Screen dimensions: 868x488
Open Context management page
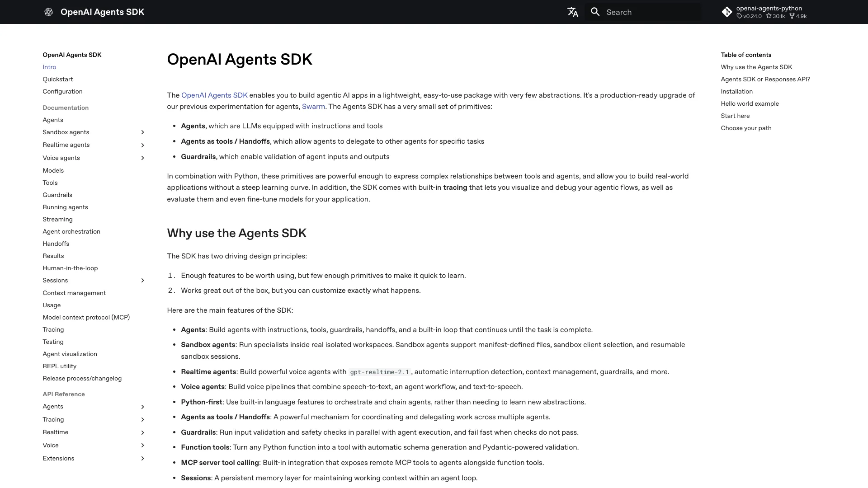[74, 293]
